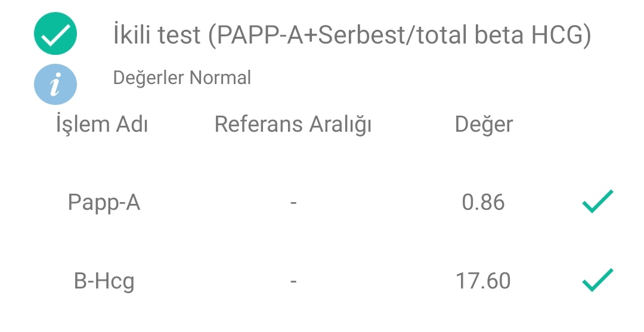Screen dimensions: 644x332
Task: Click the checkmark beside Papp-A value
Action: 597,201
